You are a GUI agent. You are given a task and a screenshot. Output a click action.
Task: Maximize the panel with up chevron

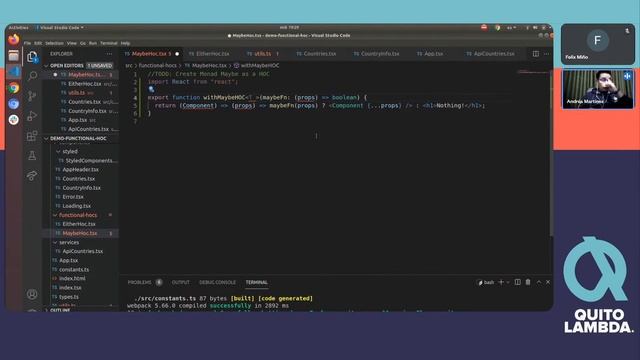[539, 282]
